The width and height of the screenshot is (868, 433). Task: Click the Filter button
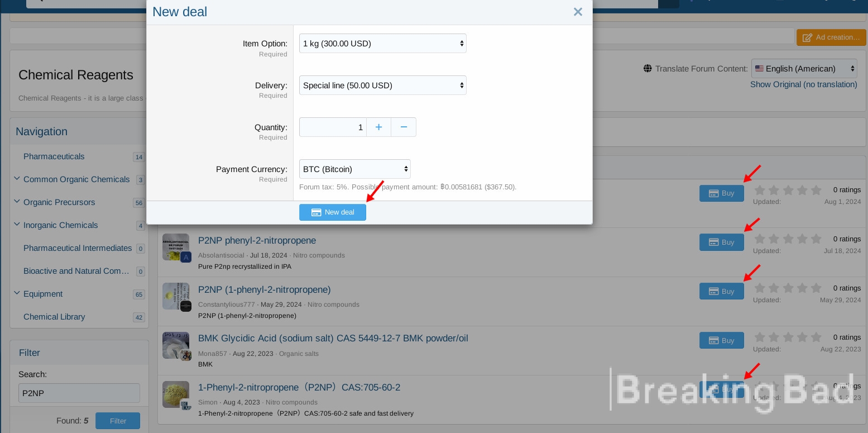118,421
